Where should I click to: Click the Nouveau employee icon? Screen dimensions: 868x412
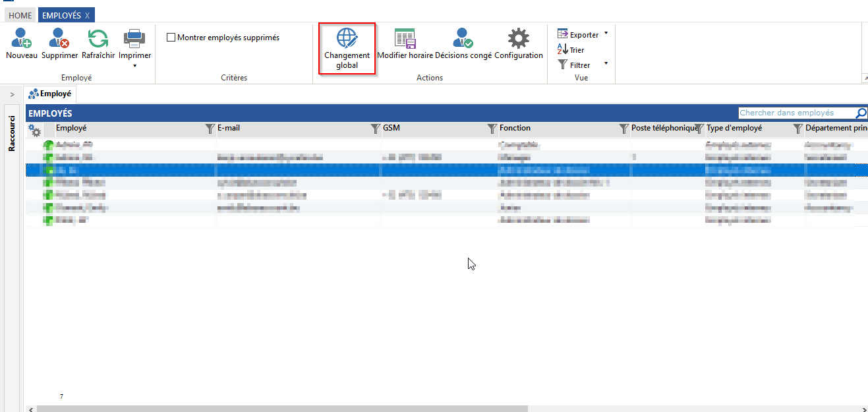[22, 40]
